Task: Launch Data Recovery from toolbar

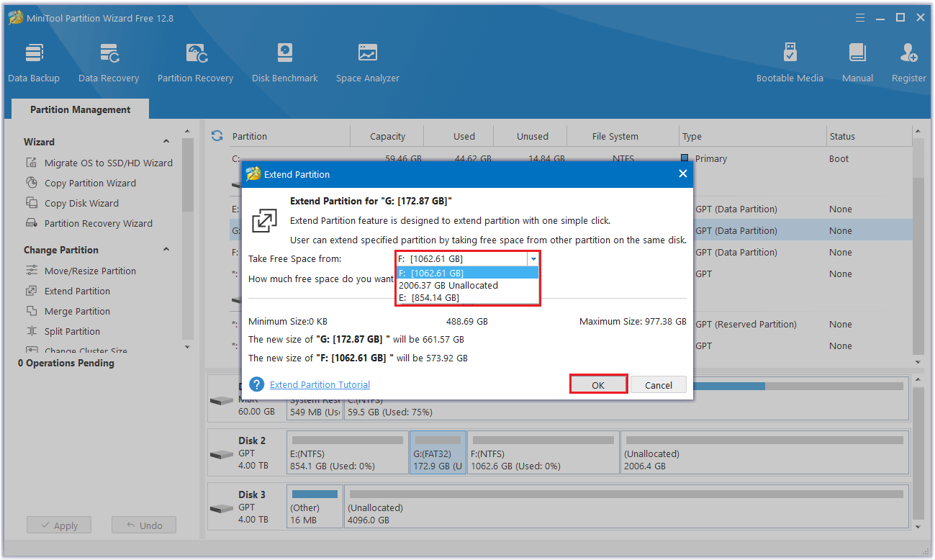Action: 109,63
